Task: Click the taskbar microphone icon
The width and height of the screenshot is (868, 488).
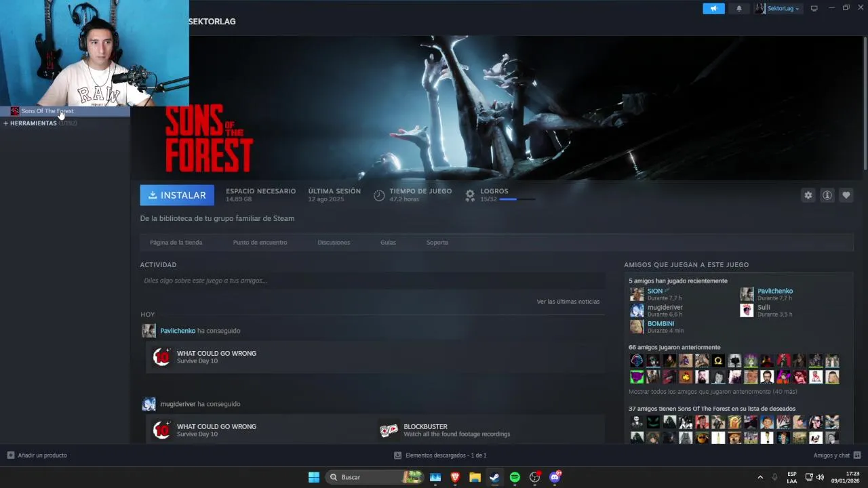Action: 775,477
